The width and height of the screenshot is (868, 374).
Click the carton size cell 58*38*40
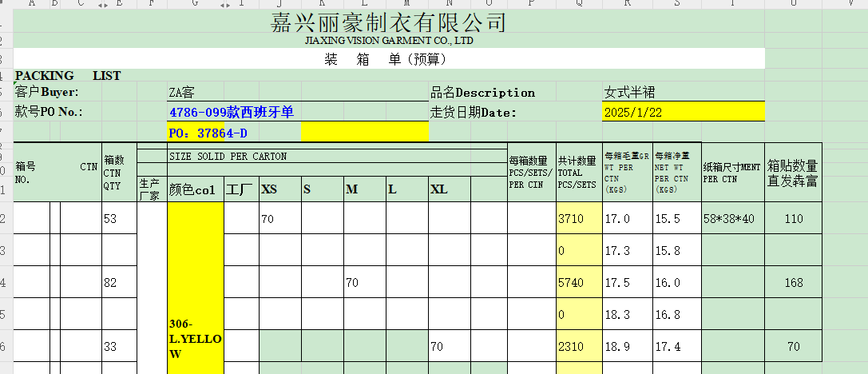[732, 218]
